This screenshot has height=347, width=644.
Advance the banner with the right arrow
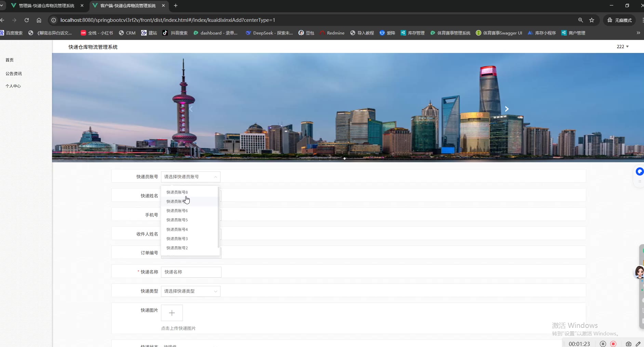tap(507, 109)
